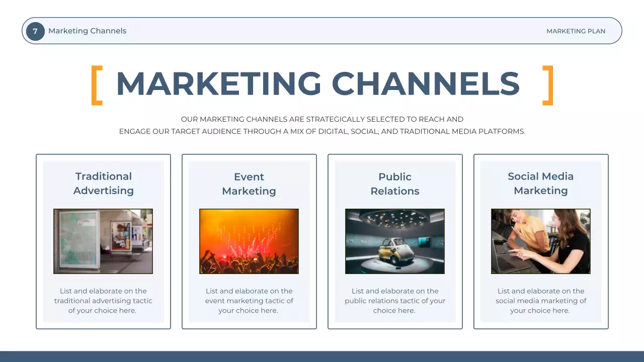Image resolution: width=644 pixels, height=362 pixels.
Task: Select the Traditional Advertising billboard image
Action: [x=103, y=241]
